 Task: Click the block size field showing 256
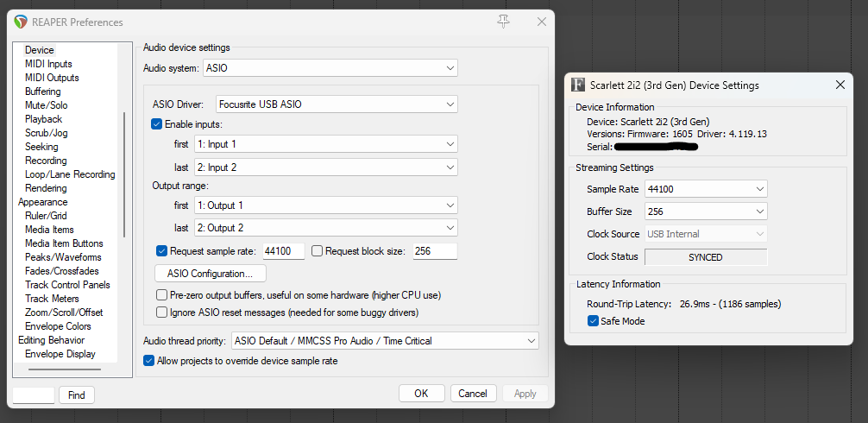tap(435, 251)
